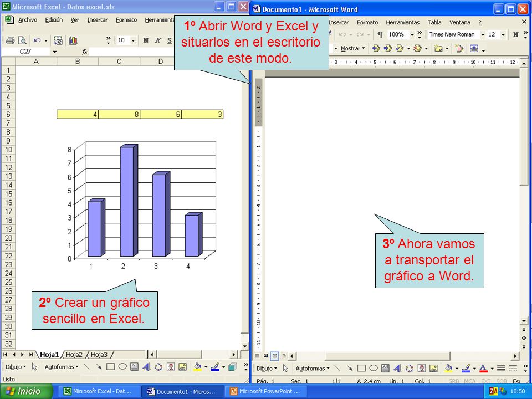532x399 pixels.
Task: Switch to Documento1 Word taskbar button
Action: point(182,391)
